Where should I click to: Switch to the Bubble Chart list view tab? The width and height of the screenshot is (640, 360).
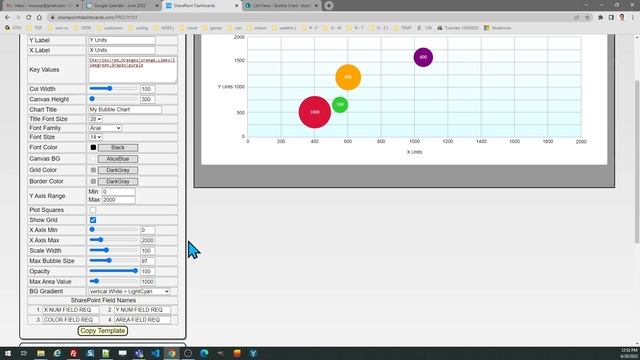(x=282, y=6)
